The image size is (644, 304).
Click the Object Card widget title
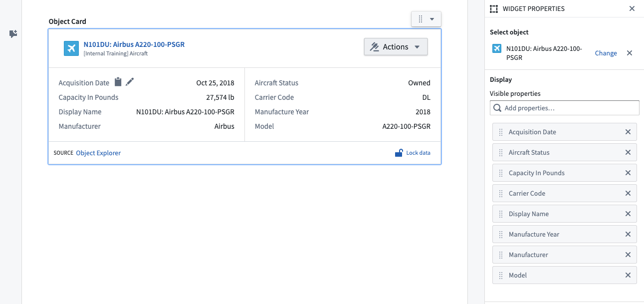point(67,21)
